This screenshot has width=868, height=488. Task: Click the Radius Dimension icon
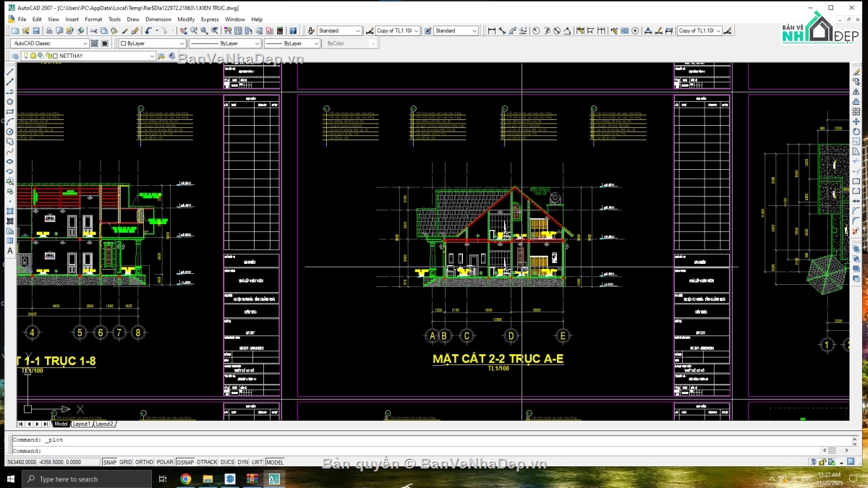click(x=536, y=30)
